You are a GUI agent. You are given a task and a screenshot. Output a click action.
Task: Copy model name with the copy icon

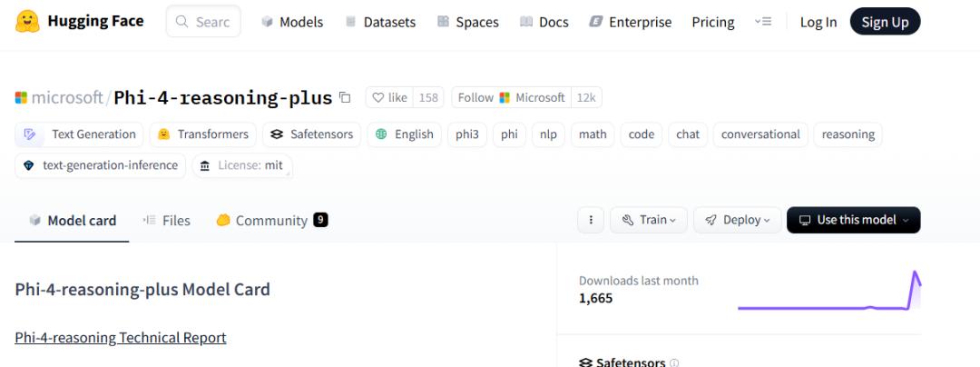coord(345,97)
